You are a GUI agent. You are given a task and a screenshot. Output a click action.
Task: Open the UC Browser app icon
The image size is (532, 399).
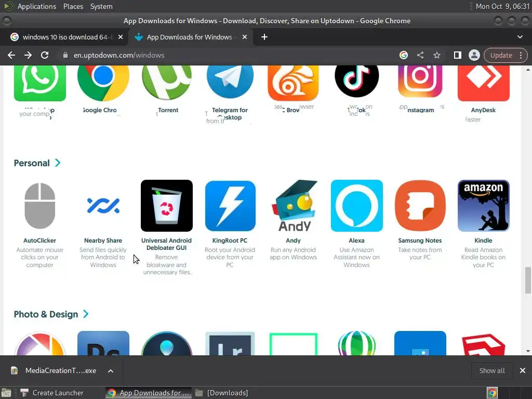tap(293, 84)
